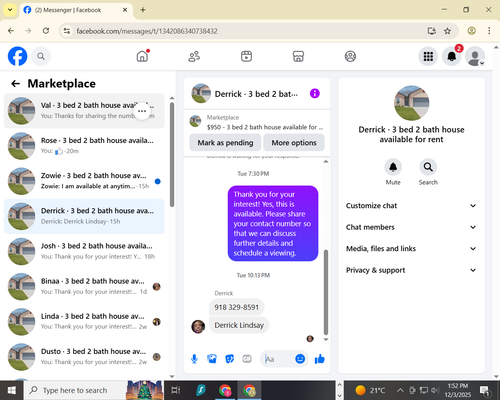Viewport: 500px width, 400px height.
Task: Open the Friends icon in top navigation
Action: click(x=194, y=56)
